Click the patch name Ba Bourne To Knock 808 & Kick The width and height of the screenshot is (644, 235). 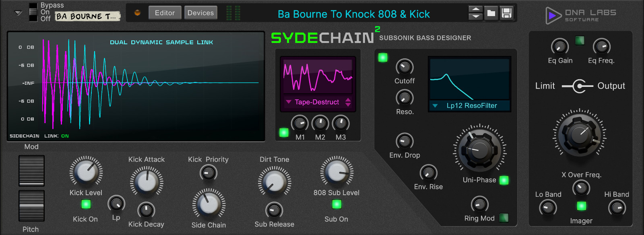(354, 14)
